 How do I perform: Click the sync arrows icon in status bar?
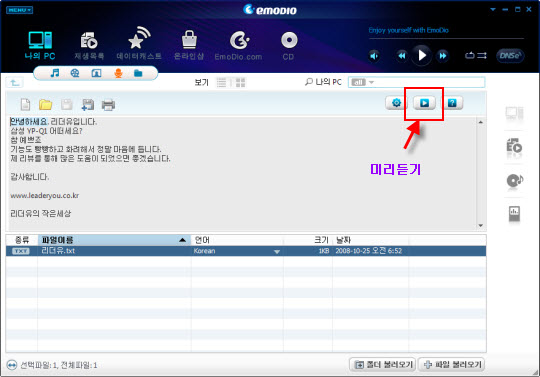(x=12, y=365)
